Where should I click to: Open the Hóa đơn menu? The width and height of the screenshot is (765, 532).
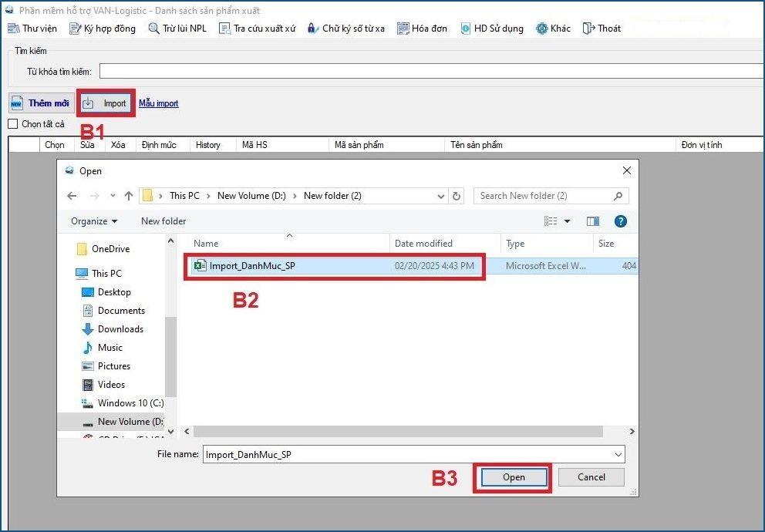tap(422, 29)
